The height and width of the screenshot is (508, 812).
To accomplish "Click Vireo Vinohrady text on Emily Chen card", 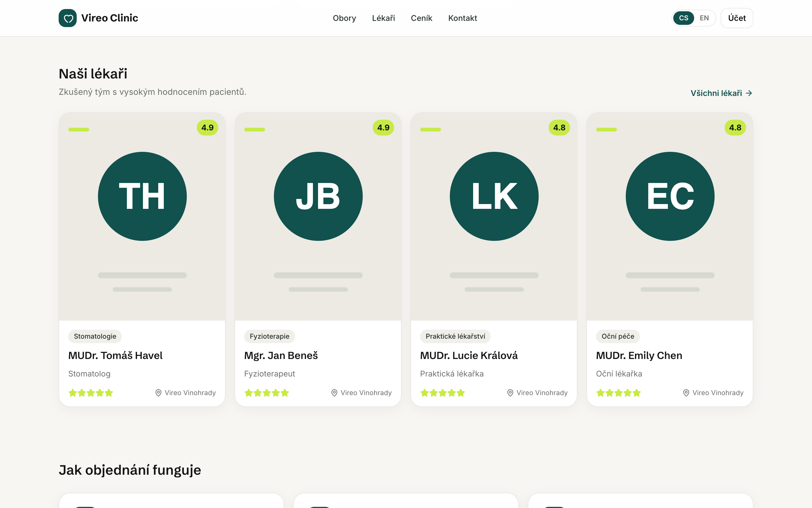I will [718, 393].
